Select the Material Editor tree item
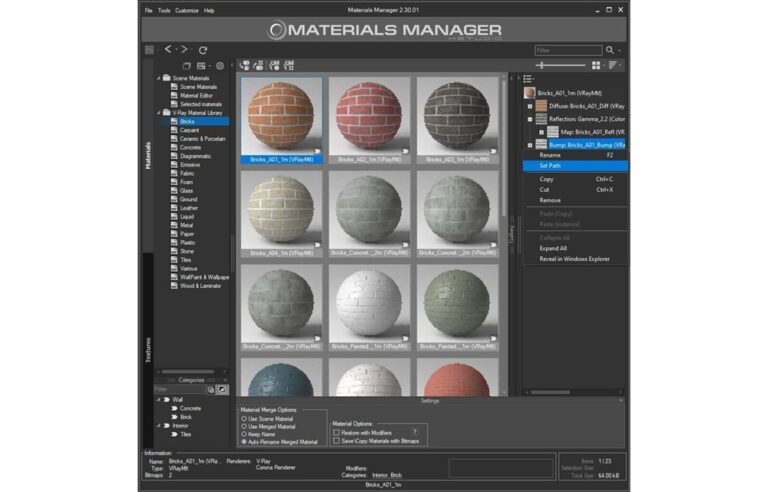 click(x=196, y=96)
